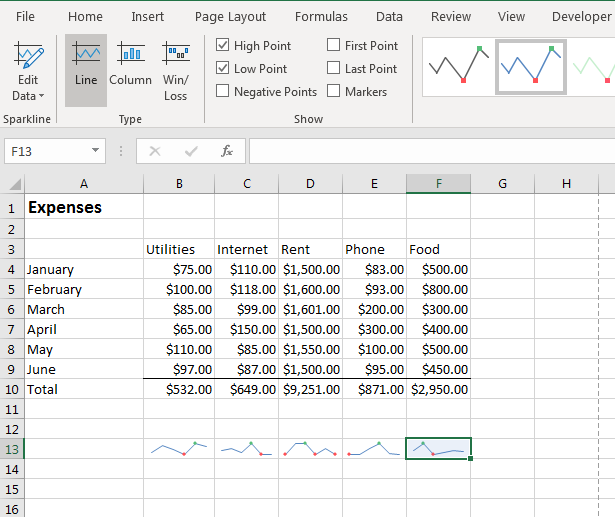Click the Select All corner triangle
Viewport: 615px width, 517px height.
click(x=15, y=184)
